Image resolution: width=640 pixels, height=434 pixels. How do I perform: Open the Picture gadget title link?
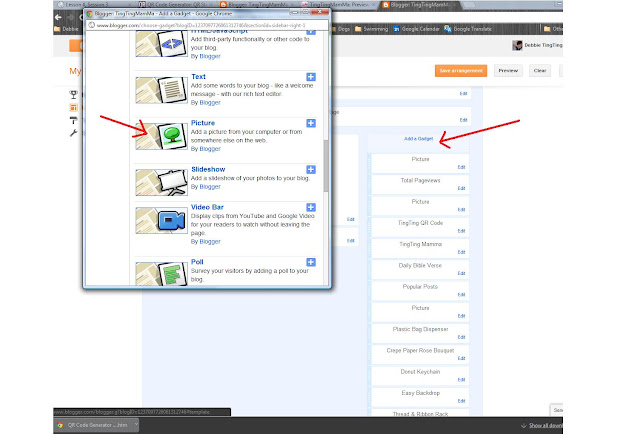coord(203,123)
